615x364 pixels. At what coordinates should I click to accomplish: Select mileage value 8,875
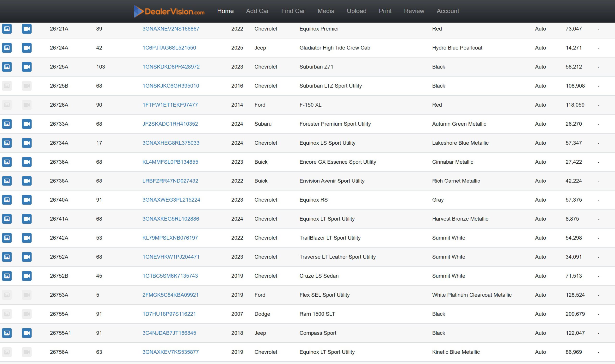pyautogui.click(x=572, y=219)
